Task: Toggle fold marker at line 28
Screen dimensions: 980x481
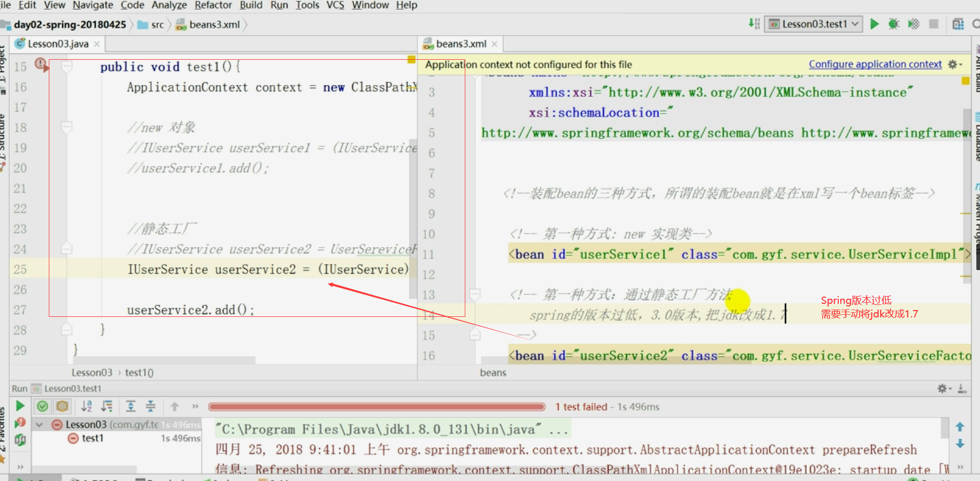Action: point(66,329)
